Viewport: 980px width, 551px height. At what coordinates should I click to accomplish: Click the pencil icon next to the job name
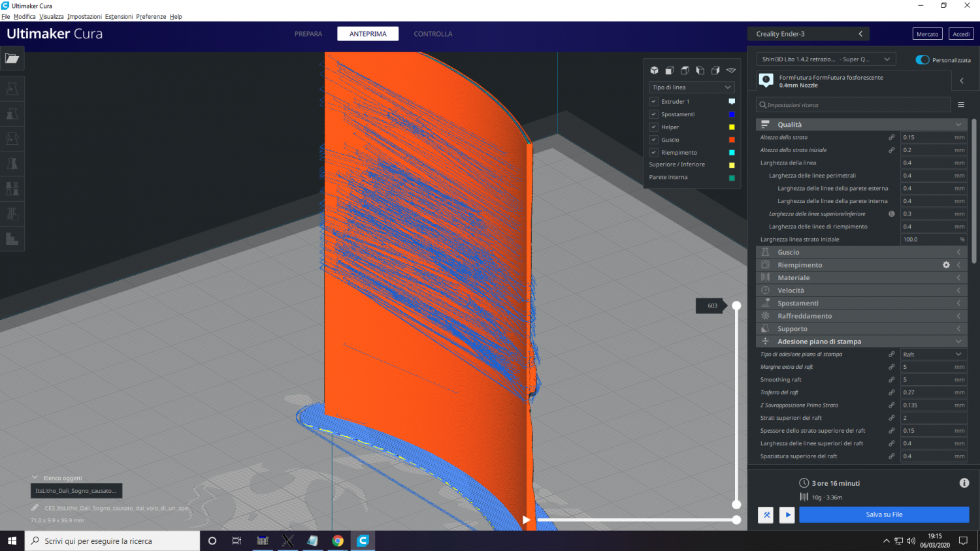pos(35,508)
